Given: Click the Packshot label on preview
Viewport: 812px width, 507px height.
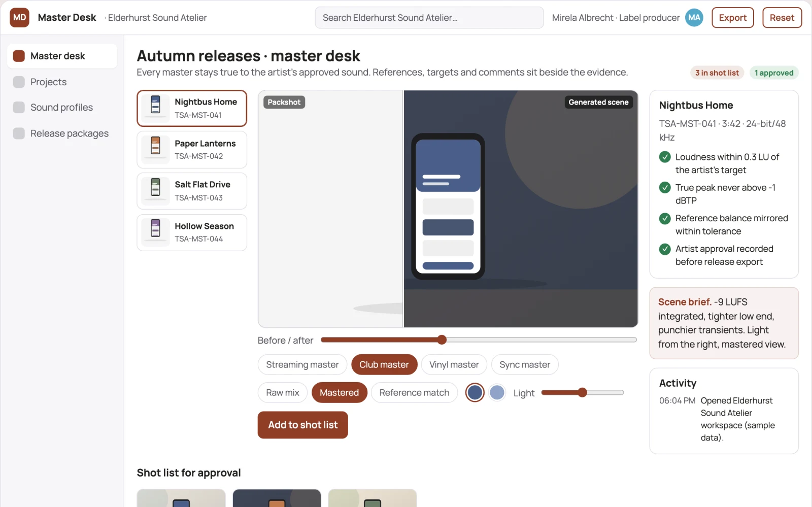Looking at the screenshot, I should tap(284, 102).
